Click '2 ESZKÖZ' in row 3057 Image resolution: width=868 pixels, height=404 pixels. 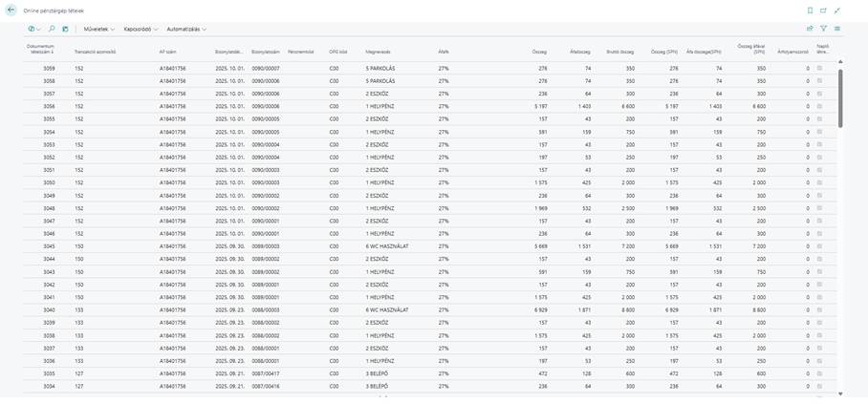click(x=377, y=94)
